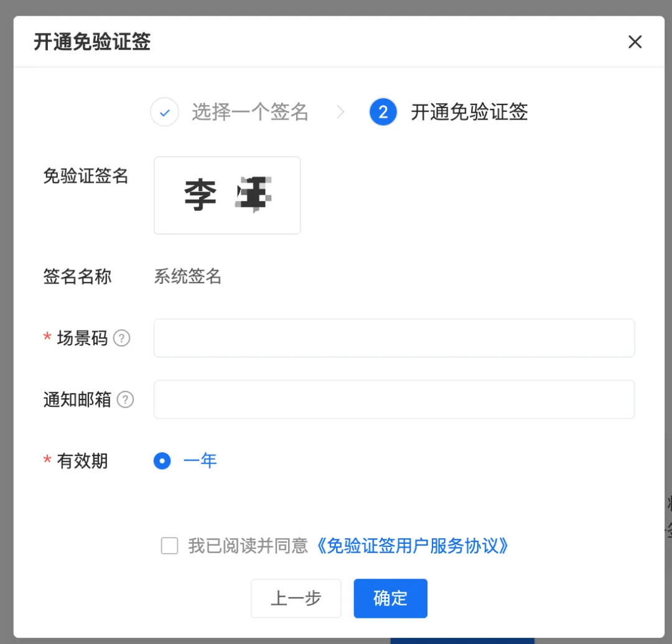Switch to the 选择一个签名 step
The image size is (672, 644).
(250, 113)
